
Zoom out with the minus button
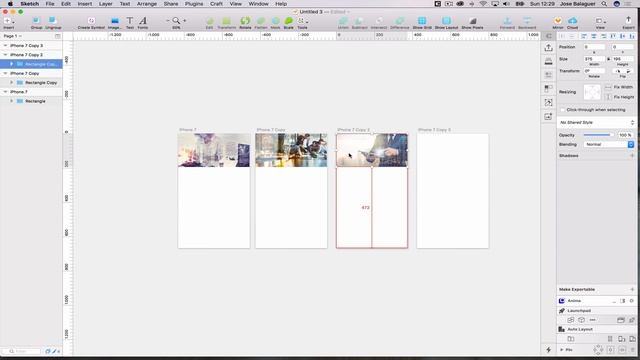click(167, 20)
